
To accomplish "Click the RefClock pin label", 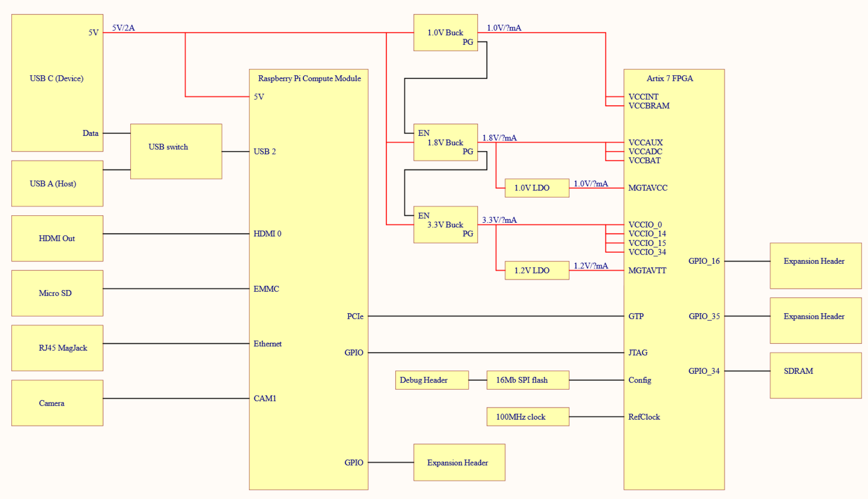I will pyautogui.click(x=644, y=417).
